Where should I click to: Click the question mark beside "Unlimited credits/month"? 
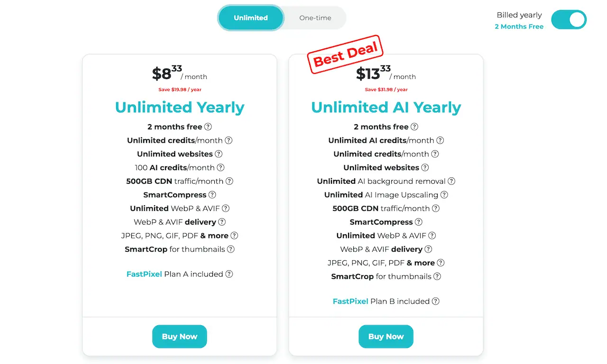229,140
